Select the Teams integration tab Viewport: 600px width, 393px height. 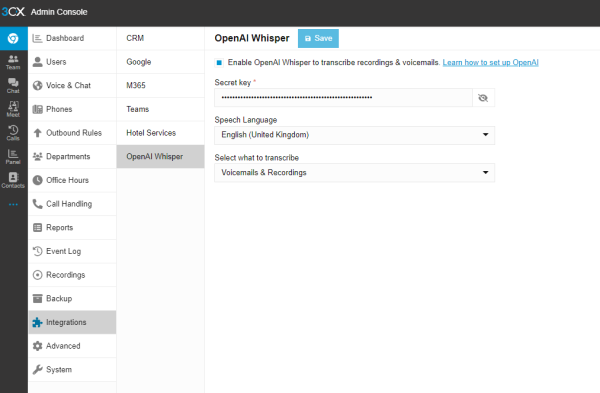click(160, 109)
